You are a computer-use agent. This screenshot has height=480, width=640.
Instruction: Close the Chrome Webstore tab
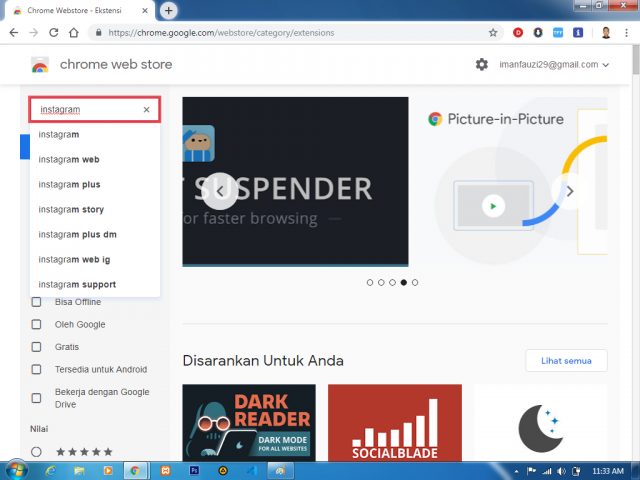(145, 11)
